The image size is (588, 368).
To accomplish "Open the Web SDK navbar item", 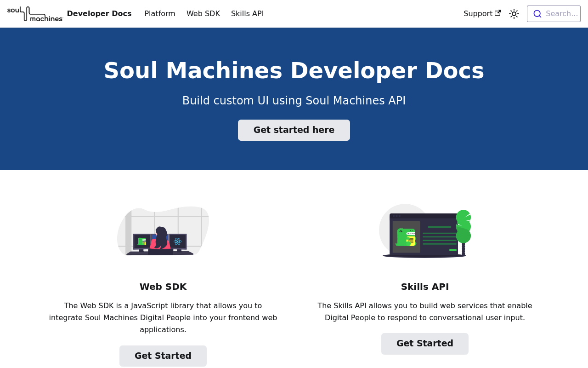I will point(203,14).
